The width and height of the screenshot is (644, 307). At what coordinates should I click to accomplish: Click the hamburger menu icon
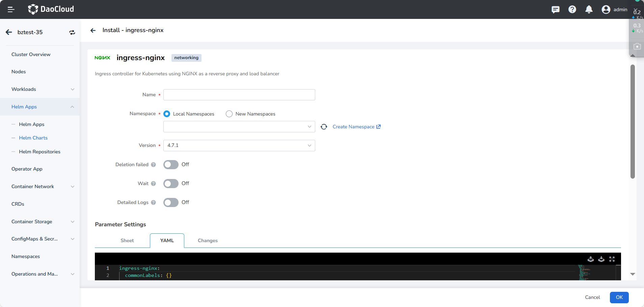(x=11, y=9)
